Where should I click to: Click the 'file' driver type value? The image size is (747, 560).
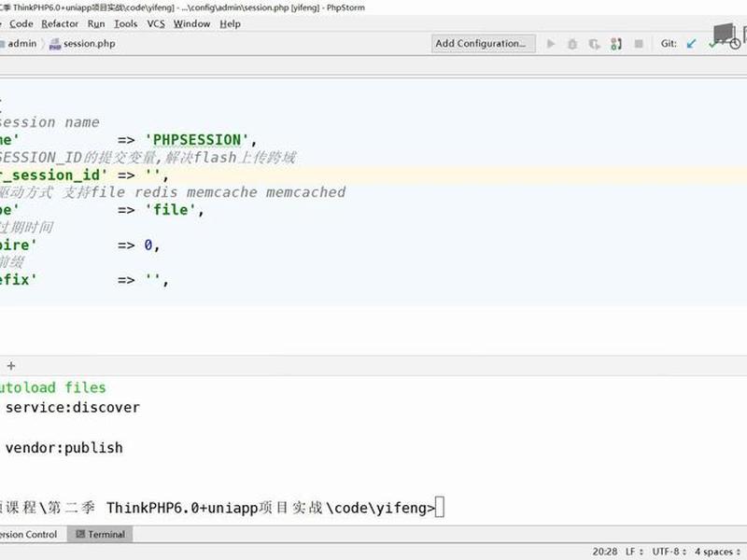[x=170, y=209]
